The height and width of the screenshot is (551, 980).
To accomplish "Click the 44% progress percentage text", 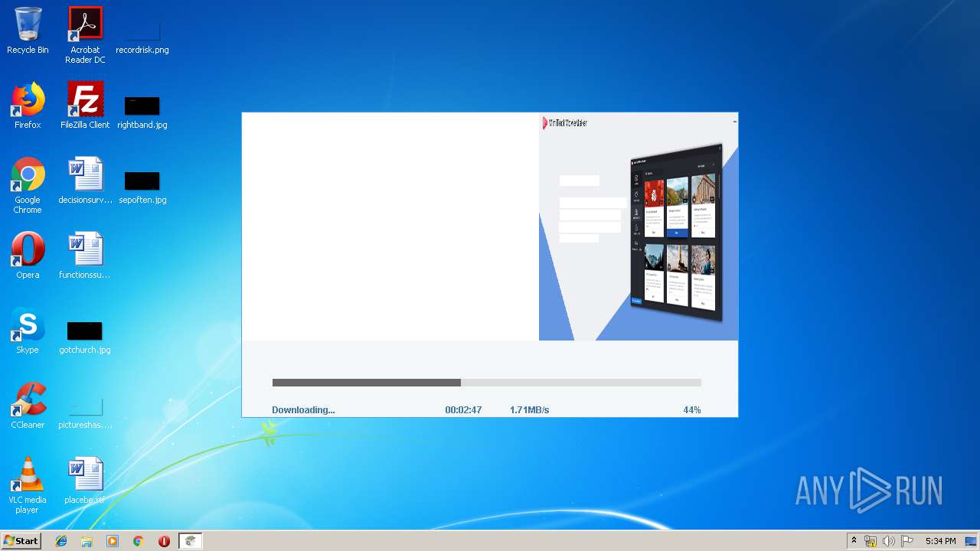I will click(x=692, y=410).
